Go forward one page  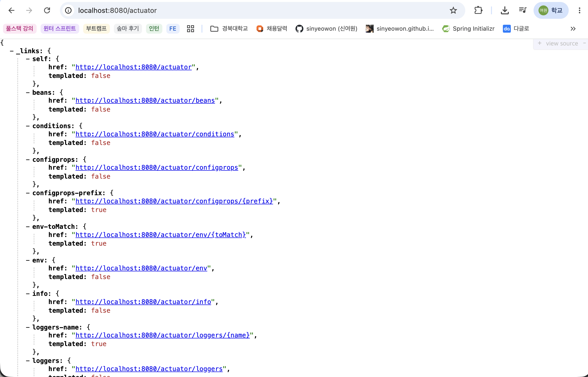click(29, 10)
